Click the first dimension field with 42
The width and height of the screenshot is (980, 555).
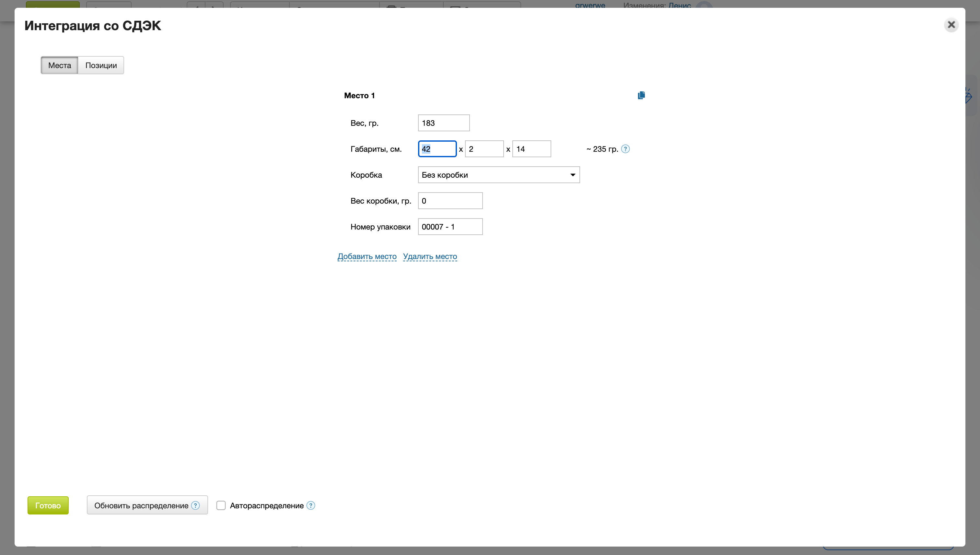[x=437, y=149]
